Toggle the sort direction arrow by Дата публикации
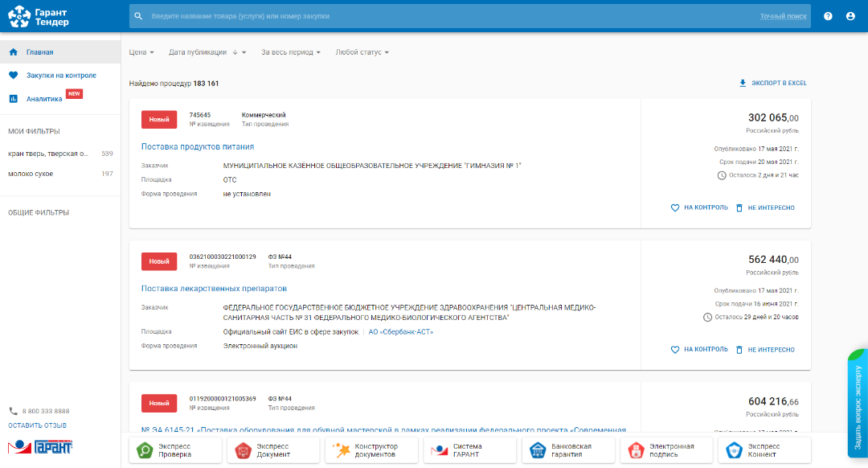 pos(235,52)
